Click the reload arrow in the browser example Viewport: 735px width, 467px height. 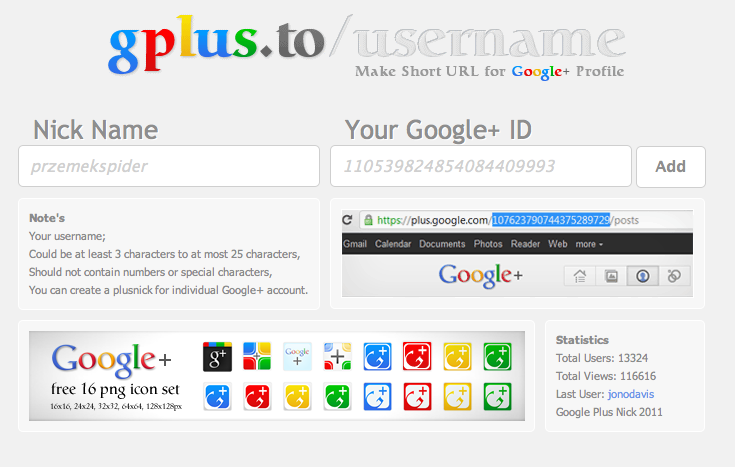[347, 220]
